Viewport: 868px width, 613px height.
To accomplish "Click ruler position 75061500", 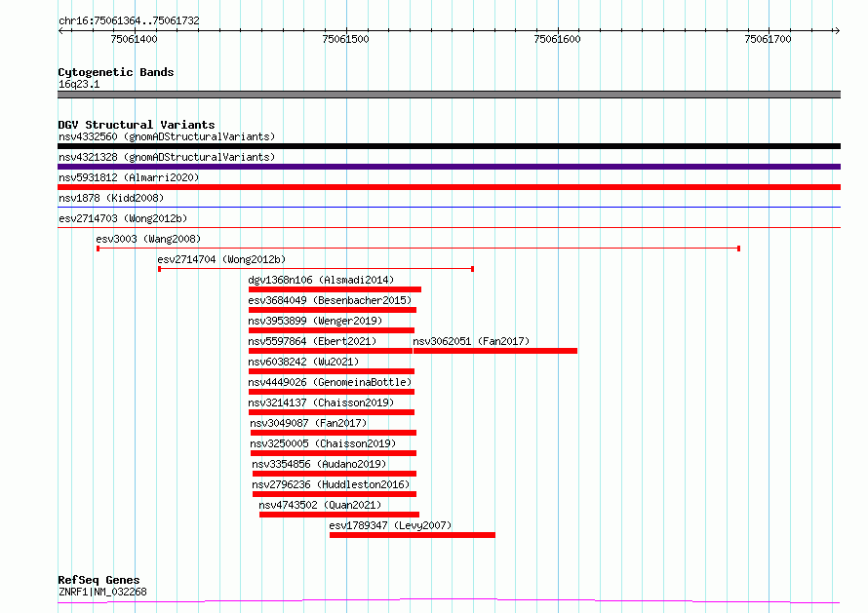I will point(345,39).
